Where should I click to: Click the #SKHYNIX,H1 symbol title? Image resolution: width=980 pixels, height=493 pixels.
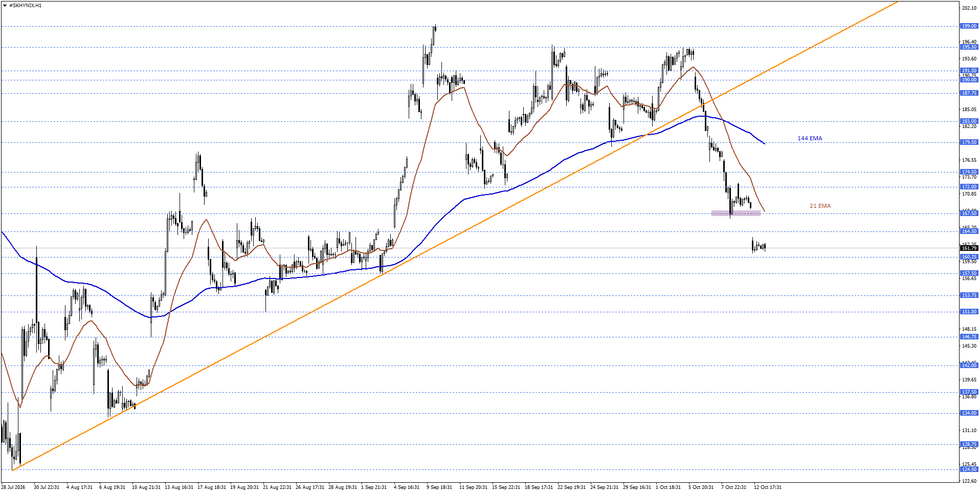(x=26, y=6)
